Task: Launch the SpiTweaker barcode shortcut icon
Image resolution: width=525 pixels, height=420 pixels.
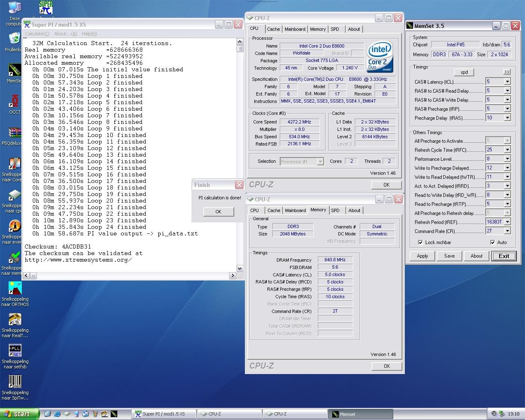Action: [x=15, y=382]
